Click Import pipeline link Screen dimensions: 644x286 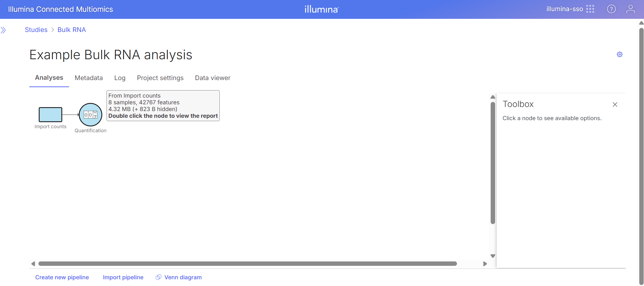[123, 277]
